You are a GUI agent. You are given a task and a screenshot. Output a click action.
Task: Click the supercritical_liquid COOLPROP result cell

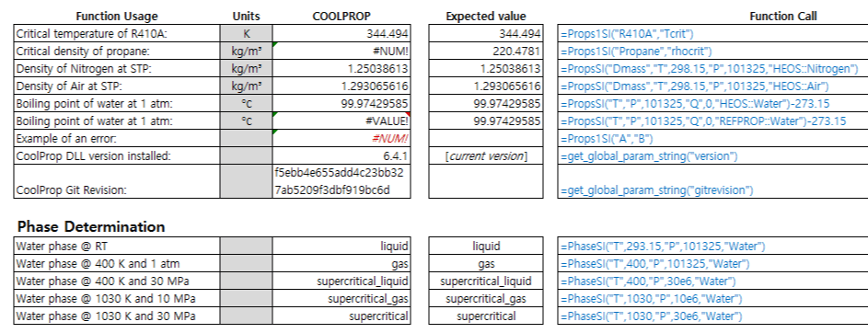point(341,281)
